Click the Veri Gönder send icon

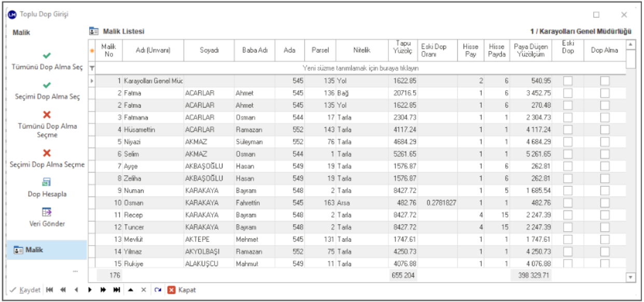pyautogui.click(x=47, y=212)
